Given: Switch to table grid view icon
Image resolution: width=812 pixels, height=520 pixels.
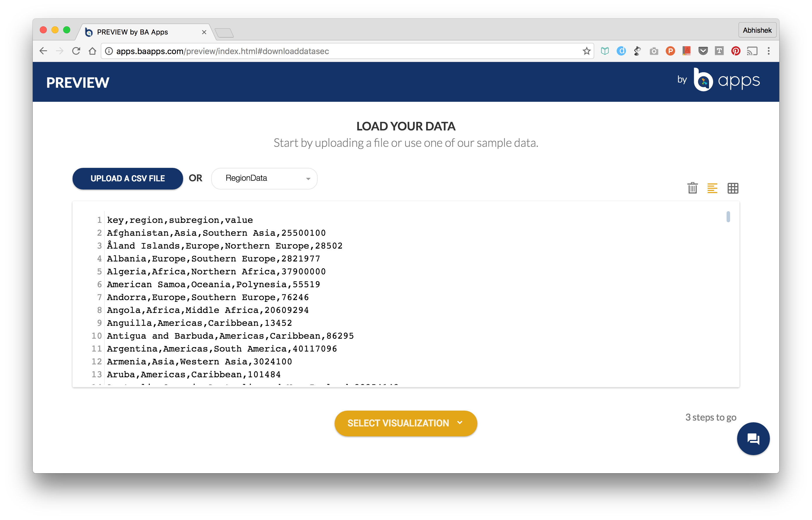Looking at the screenshot, I should point(733,188).
